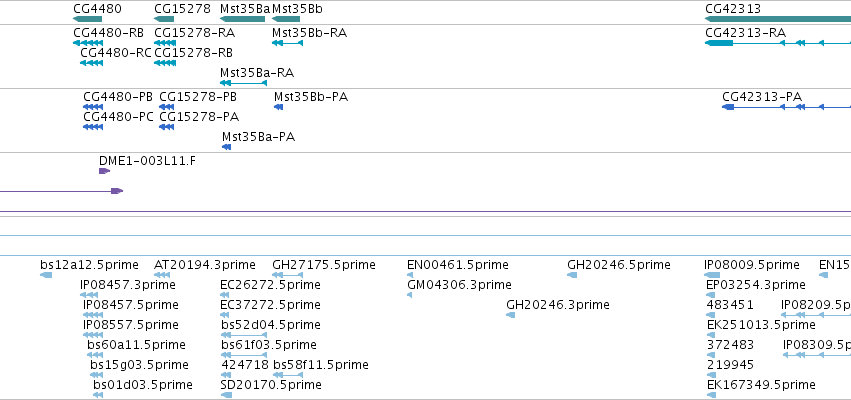Screen dimensions: 851x400
Task: Select the Mst35Ba-RA transcript glyph
Action: [x=243, y=83]
